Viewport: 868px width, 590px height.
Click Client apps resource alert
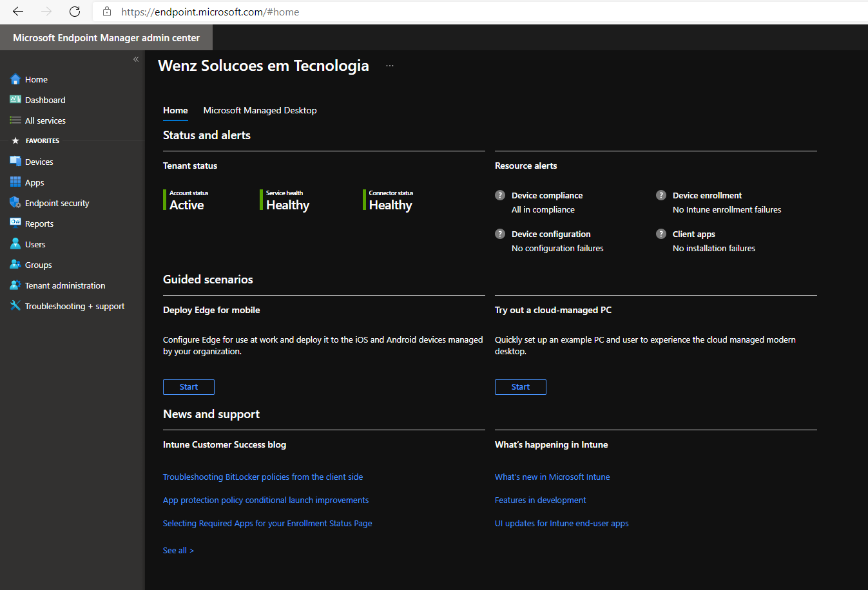[694, 234]
